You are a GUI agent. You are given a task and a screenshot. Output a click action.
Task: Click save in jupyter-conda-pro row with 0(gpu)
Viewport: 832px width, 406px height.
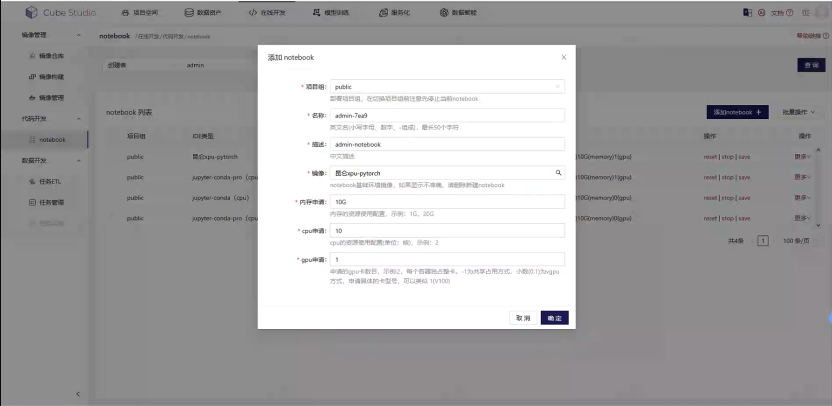[x=744, y=218]
